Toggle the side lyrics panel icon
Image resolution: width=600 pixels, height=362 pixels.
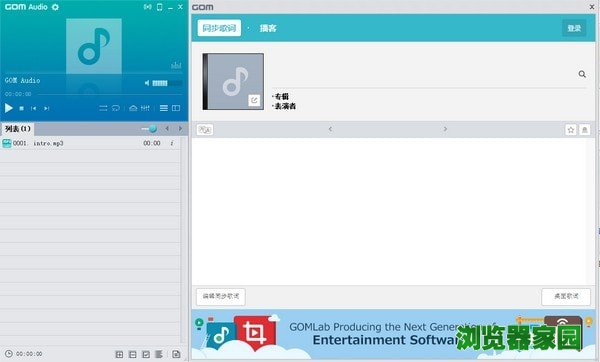coord(176,108)
